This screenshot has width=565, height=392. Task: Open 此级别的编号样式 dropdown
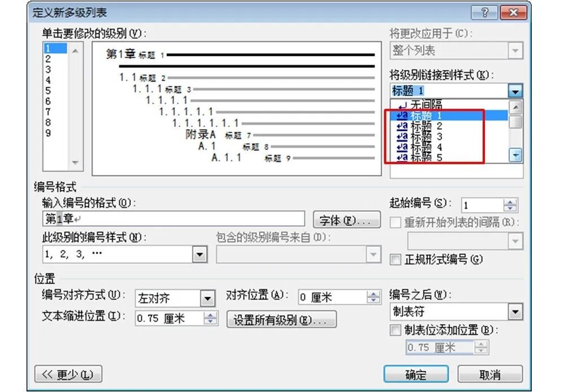click(x=200, y=255)
